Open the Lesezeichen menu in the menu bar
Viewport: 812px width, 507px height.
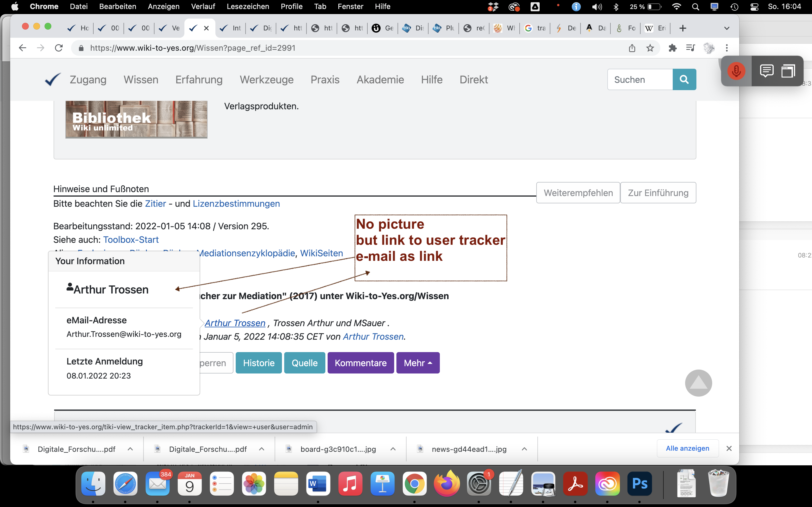248,7
